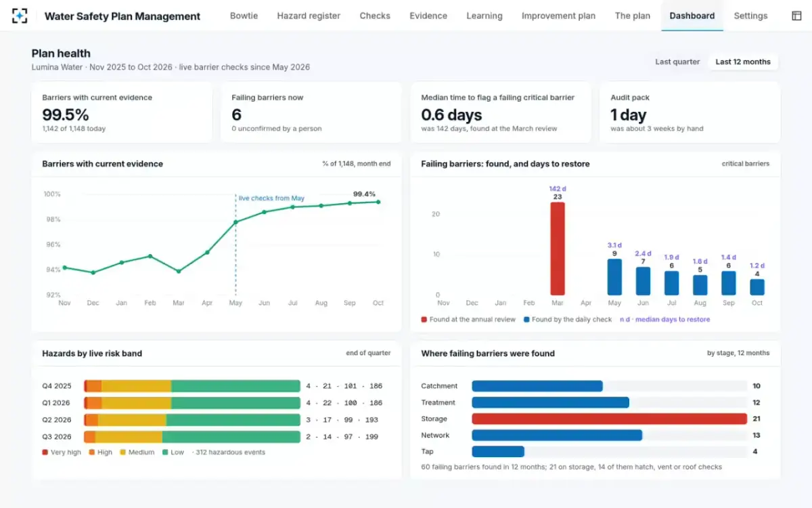Click the High risk legend swatch
This screenshot has width=812, height=508.
91,452
